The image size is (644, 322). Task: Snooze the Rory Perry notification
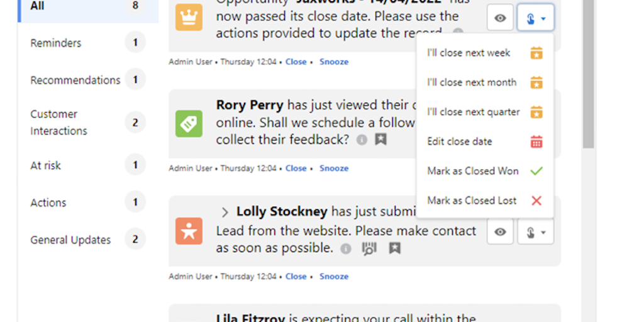[333, 168]
